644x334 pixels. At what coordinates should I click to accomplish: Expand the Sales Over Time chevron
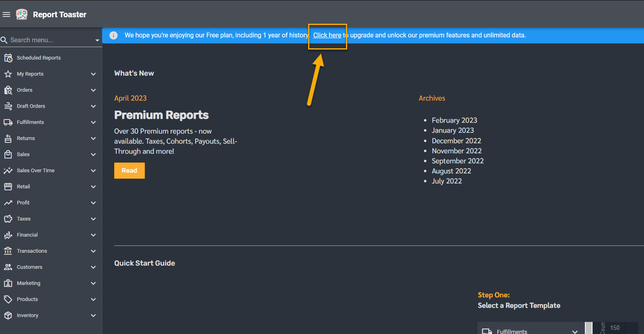93,171
